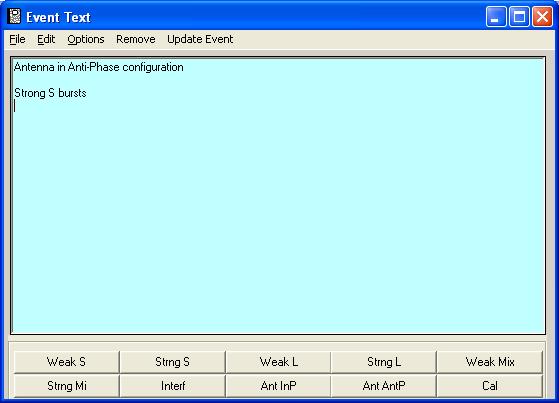Click the Ant InP button

(278, 386)
